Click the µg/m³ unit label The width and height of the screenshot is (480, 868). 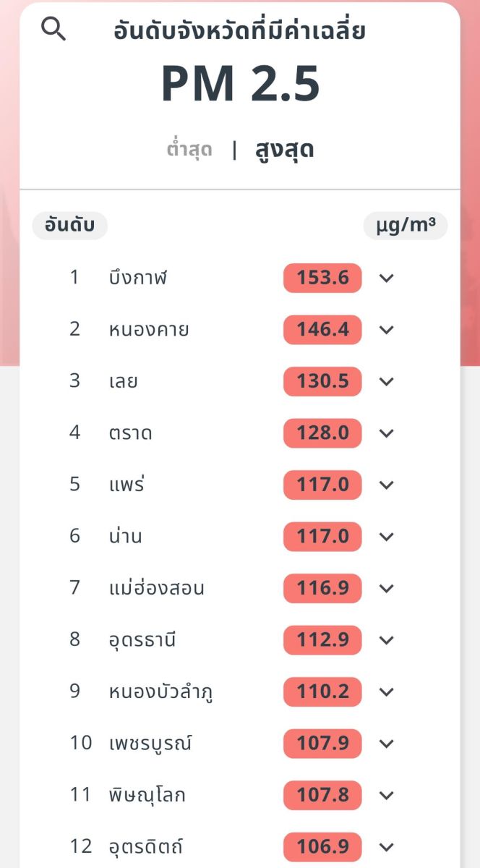405,225
